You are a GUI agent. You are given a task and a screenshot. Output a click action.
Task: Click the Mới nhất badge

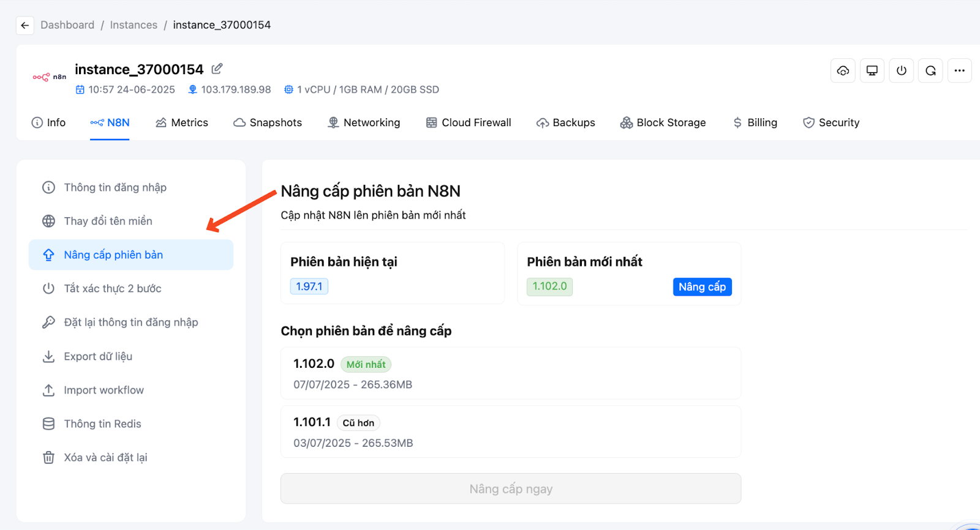[x=366, y=364]
